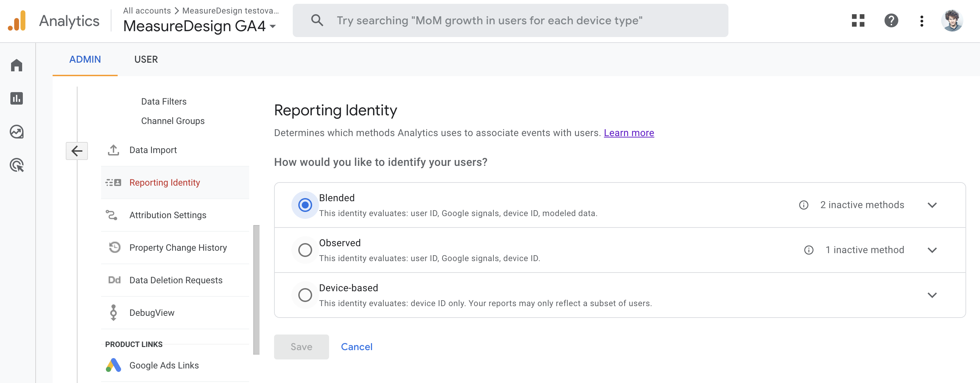
Task: Open Attribution Settings in admin menu
Action: click(x=167, y=215)
